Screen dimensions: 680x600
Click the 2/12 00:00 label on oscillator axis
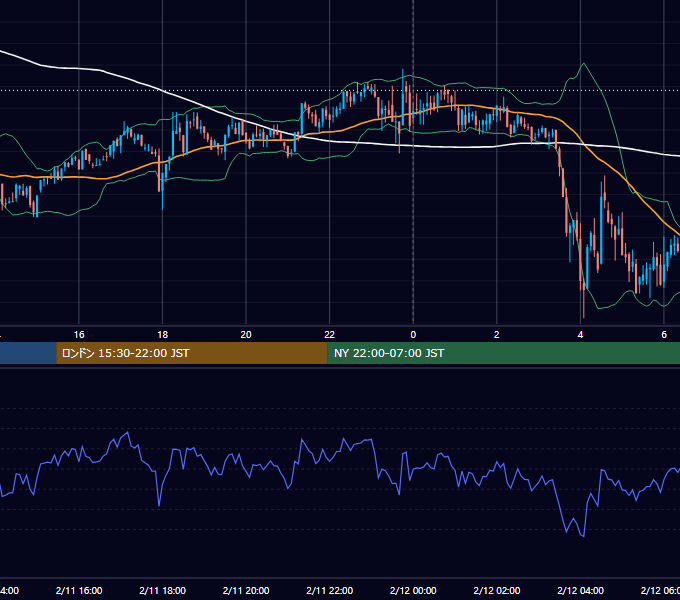pyautogui.click(x=413, y=590)
